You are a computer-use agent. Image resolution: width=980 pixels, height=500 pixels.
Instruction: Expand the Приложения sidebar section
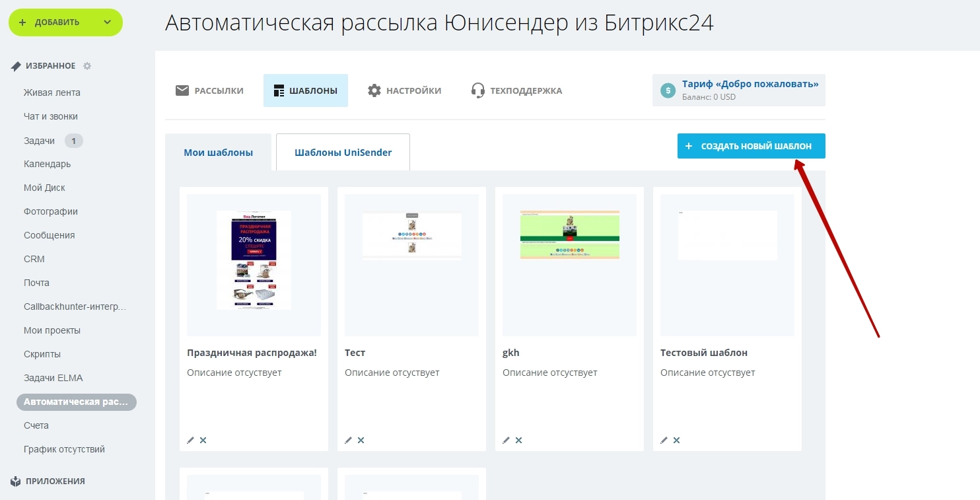(x=55, y=481)
